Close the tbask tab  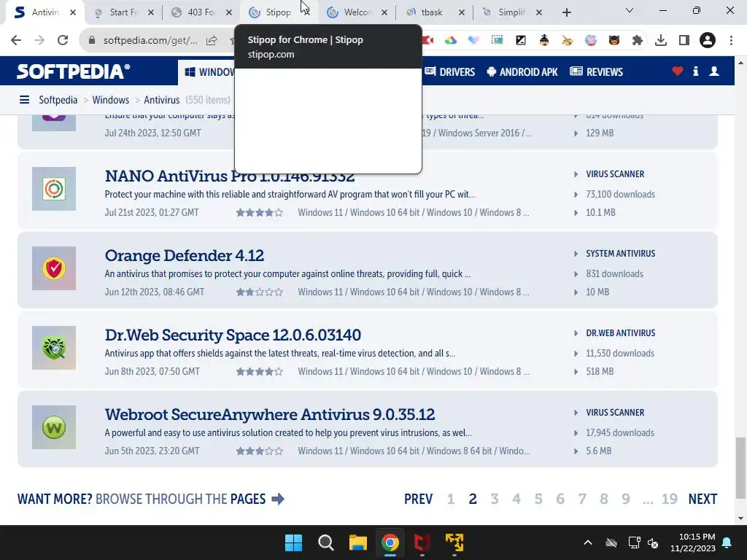tap(462, 12)
